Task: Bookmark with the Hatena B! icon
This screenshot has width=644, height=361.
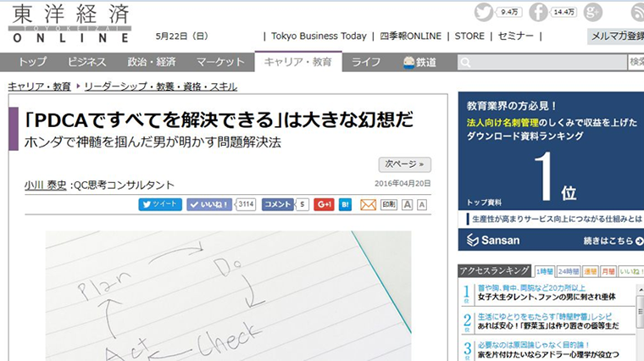Action: click(345, 204)
